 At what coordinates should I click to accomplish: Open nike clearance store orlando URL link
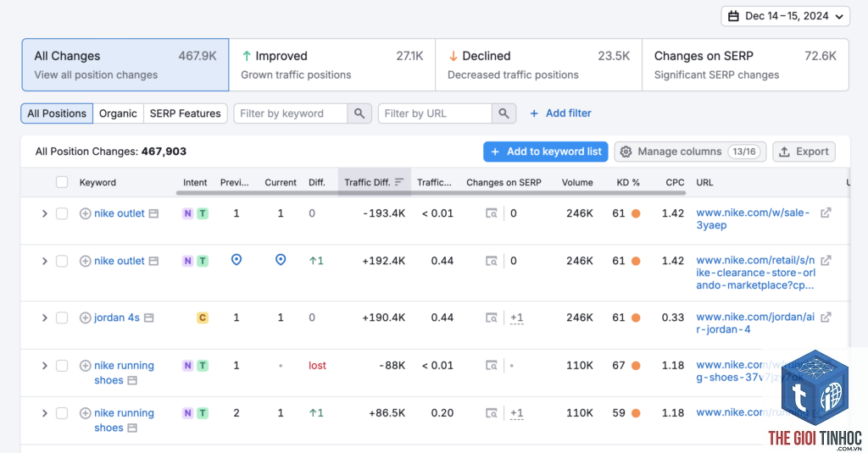click(755, 273)
